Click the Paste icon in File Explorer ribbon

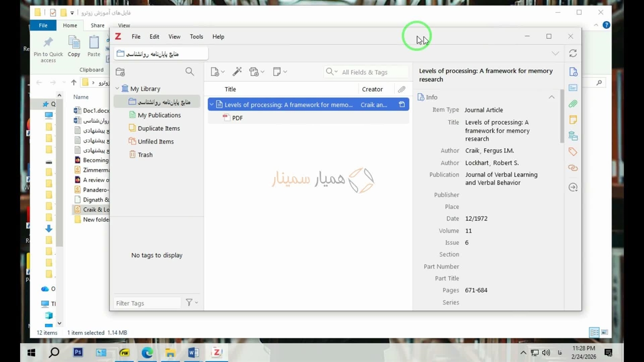tap(94, 46)
